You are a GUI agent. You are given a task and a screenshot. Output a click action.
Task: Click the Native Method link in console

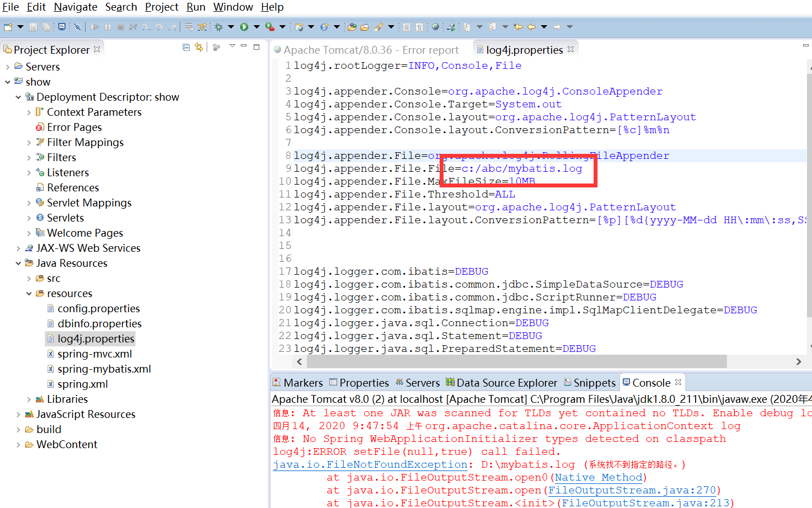(x=598, y=477)
